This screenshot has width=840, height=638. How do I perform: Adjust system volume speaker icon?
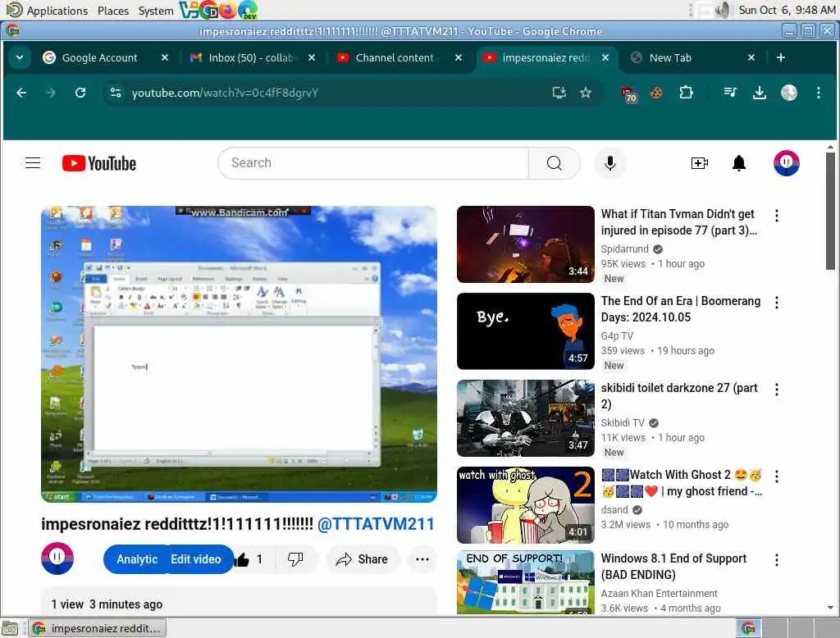[x=723, y=10]
